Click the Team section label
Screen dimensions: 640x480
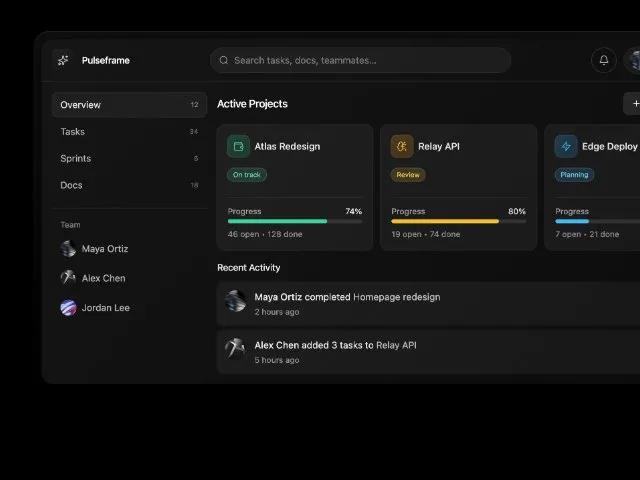70,225
